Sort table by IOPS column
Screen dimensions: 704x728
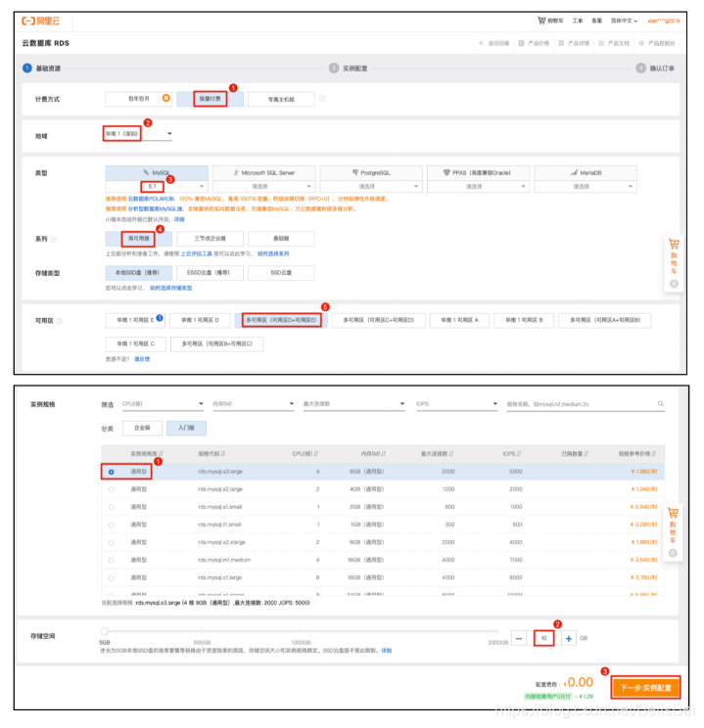click(512, 454)
